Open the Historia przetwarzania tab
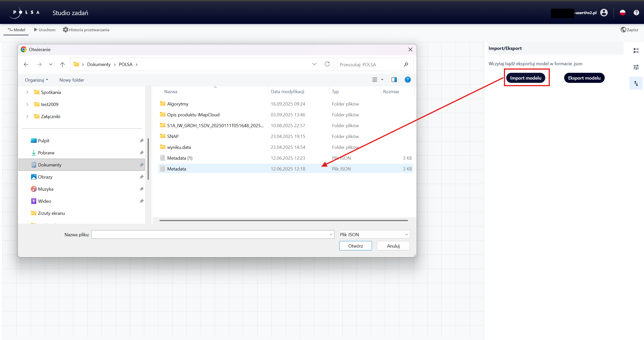Viewport: 644px width, 340px height. [x=86, y=30]
